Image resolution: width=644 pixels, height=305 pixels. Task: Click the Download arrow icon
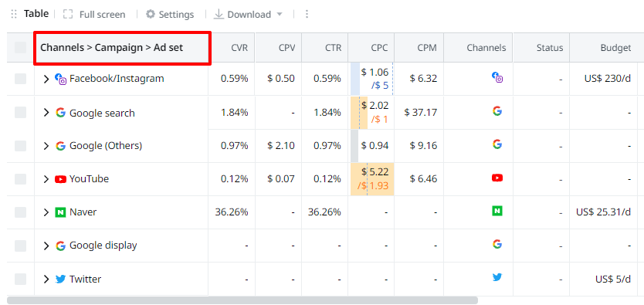pos(219,15)
